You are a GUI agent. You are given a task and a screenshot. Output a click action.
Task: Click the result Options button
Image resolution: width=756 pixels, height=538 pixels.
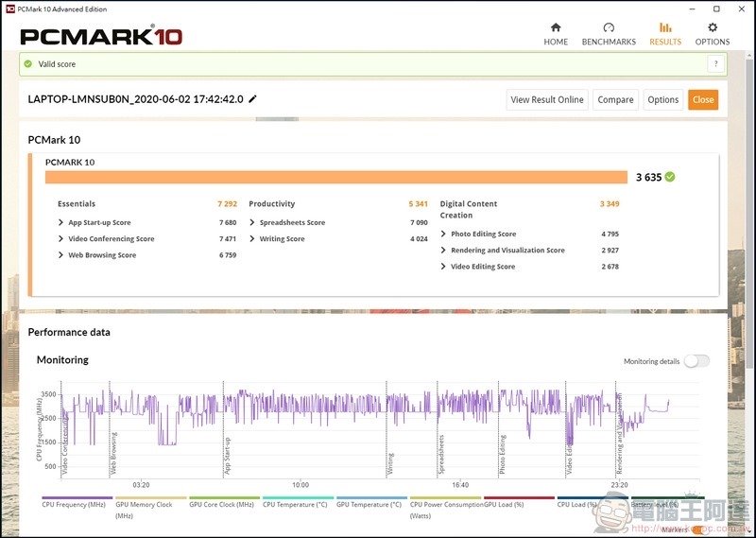coord(662,100)
